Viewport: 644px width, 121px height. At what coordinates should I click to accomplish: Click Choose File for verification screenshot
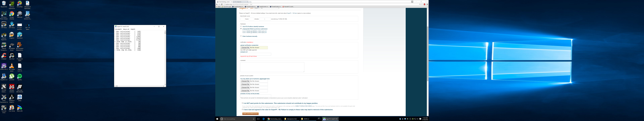click(x=245, y=48)
